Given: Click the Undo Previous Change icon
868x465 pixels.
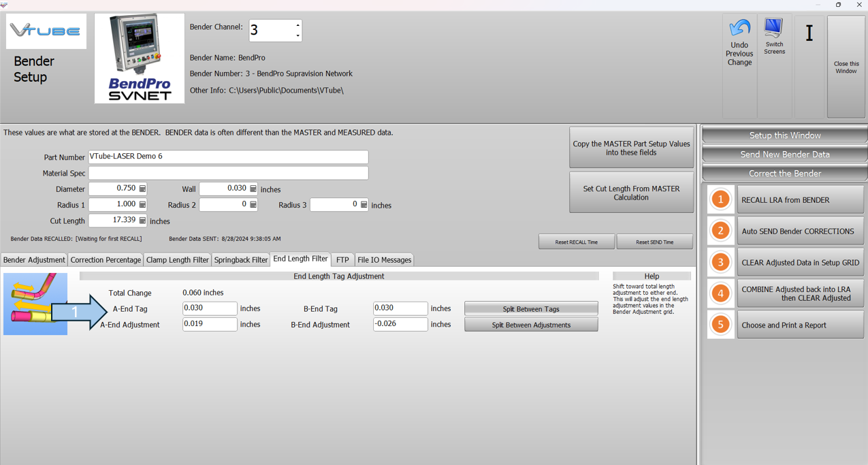Looking at the screenshot, I should coord(739,28).
